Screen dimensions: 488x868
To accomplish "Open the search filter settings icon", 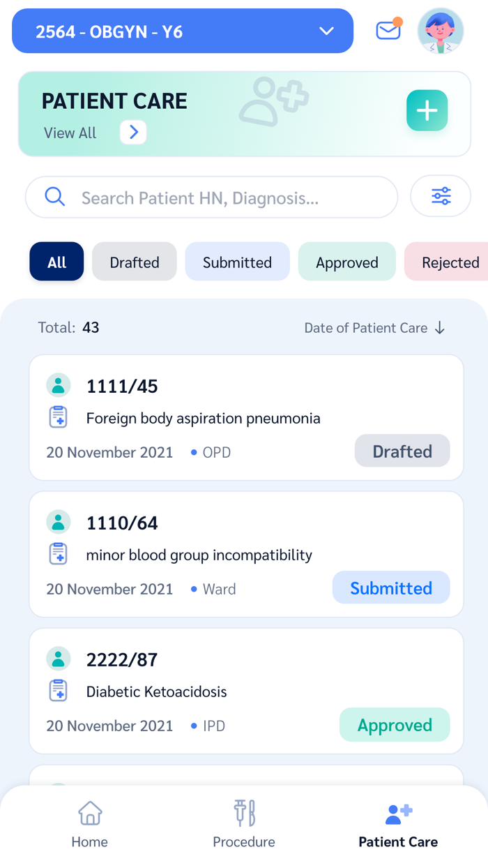I will [440, 196].
